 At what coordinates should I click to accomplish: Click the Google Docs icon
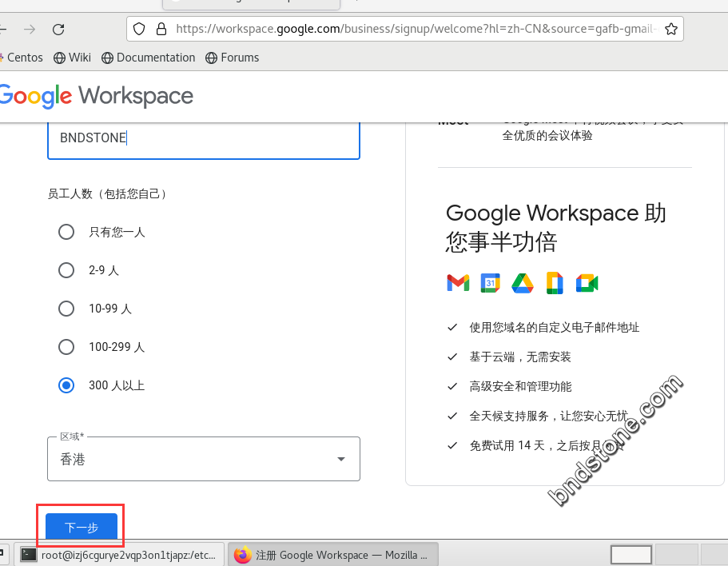(x=555, y=283)
